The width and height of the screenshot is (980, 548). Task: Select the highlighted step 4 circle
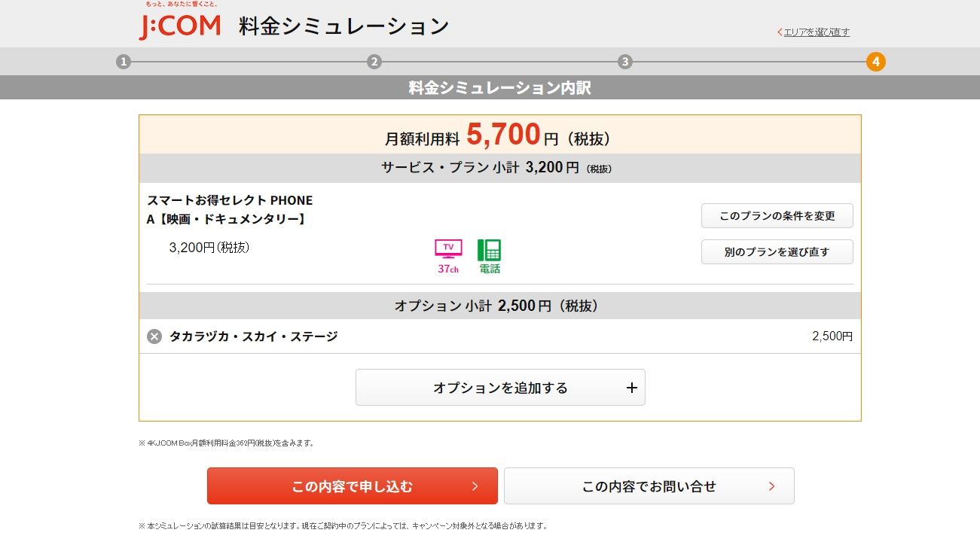coord(875,62)
